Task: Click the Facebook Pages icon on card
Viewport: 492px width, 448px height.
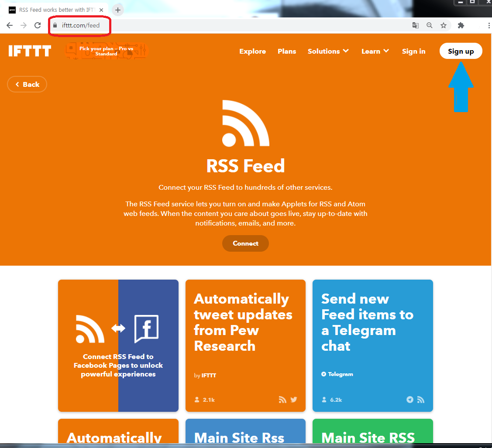Action: coord(147,329)
